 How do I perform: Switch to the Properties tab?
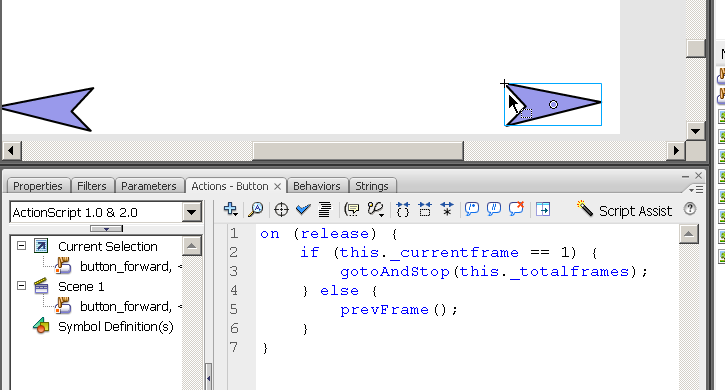click(x=38, y=186)
